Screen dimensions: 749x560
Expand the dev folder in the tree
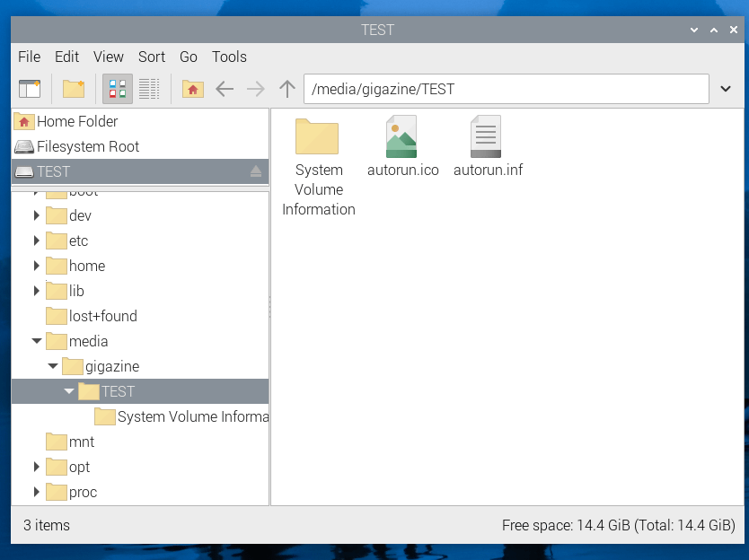coord(37,215)
